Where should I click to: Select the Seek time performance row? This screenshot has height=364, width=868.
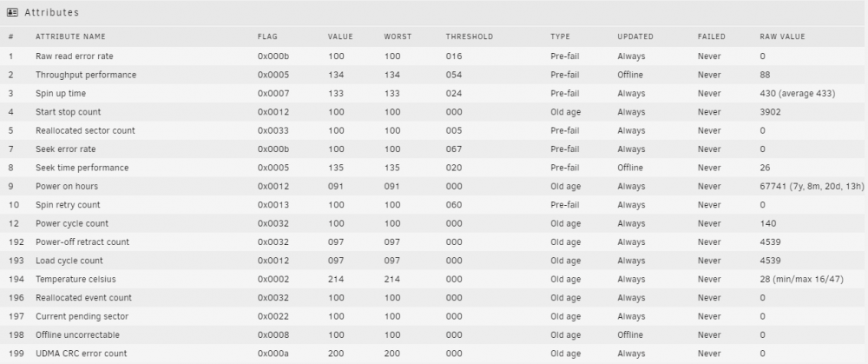pos(434,168)
